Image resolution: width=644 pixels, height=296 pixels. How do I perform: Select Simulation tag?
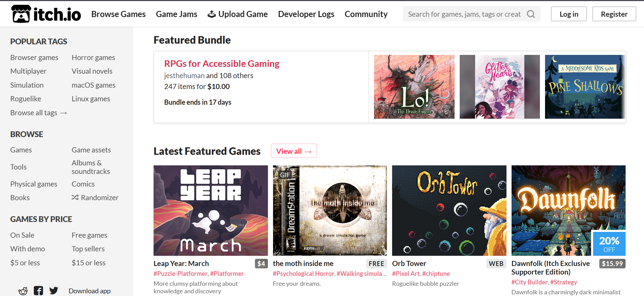(x=27, y=85)
